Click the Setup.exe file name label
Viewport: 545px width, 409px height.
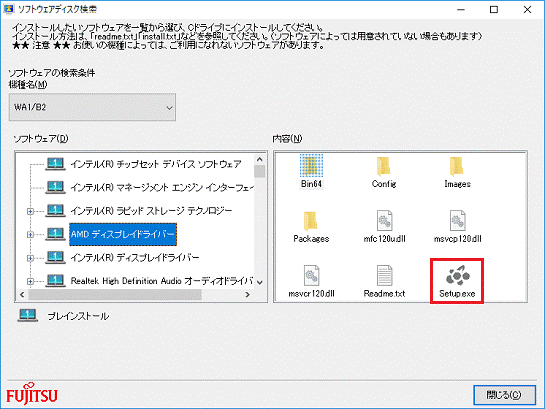click(457, 294)
